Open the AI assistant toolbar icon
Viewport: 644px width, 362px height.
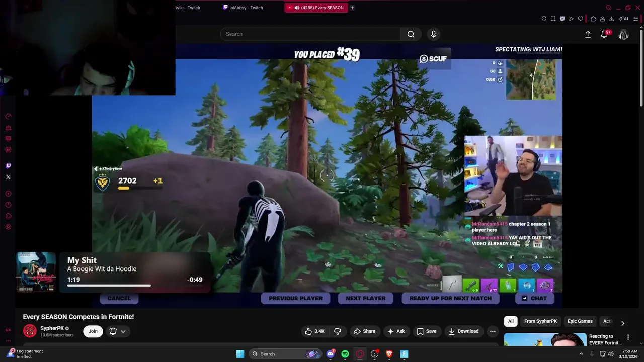(x=623, y=19)
